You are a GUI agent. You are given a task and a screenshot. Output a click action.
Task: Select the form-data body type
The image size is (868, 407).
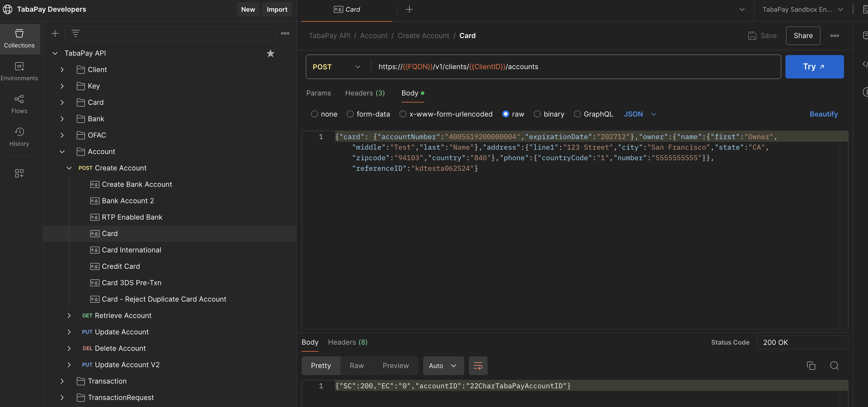[x=351, y=114]
